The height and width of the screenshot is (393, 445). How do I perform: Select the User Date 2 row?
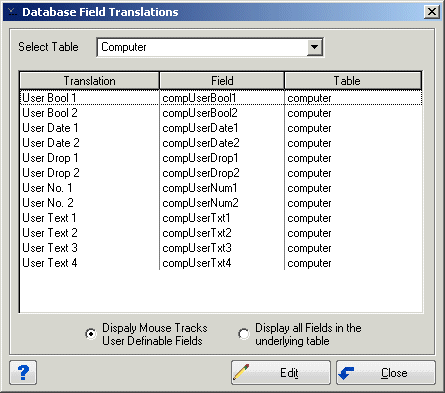point(221,143)
